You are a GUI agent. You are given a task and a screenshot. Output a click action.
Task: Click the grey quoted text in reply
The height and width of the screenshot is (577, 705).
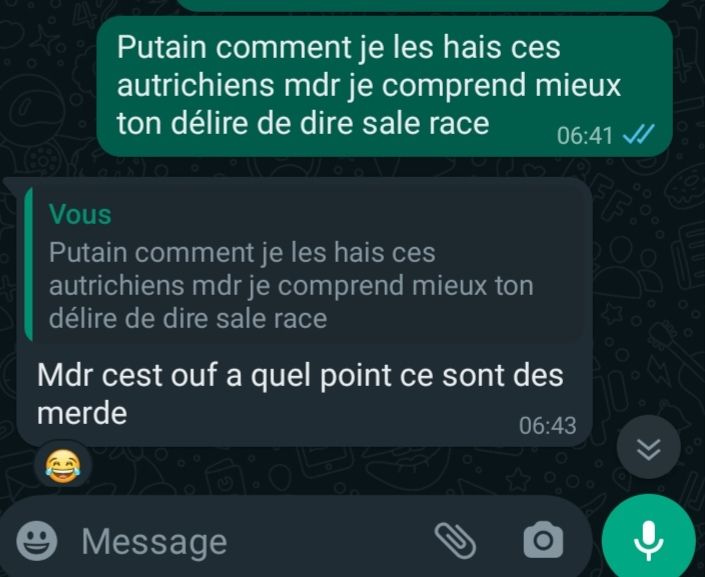point(291,285)
